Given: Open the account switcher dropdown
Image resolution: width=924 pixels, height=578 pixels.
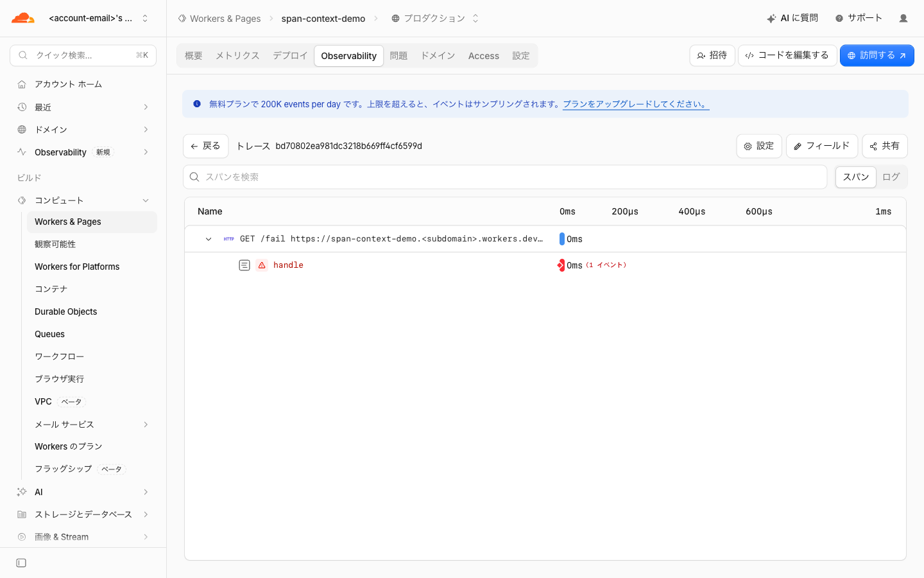Looking at the screenshot, I should 99,18.
